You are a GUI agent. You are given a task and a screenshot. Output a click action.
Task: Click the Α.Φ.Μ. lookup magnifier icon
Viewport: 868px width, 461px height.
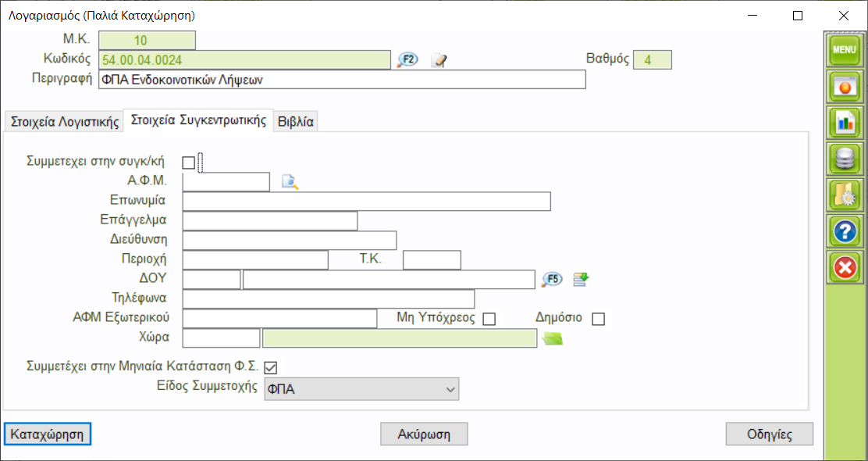290,183
